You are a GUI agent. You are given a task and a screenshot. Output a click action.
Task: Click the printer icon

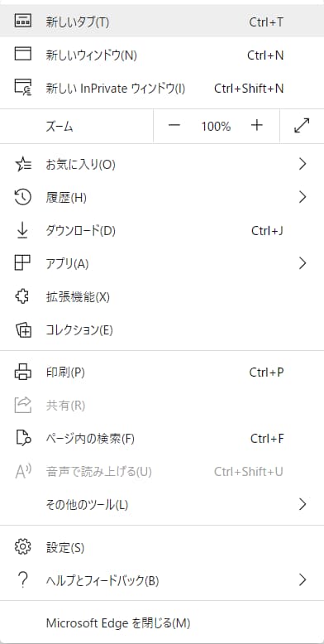[x=22, y=372]
